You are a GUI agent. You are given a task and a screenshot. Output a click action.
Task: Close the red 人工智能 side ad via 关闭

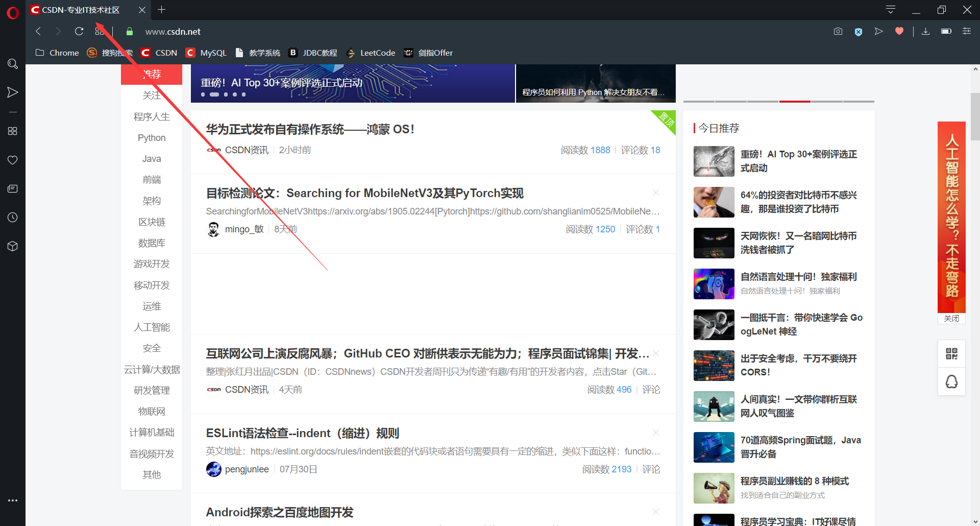point(951,318)
